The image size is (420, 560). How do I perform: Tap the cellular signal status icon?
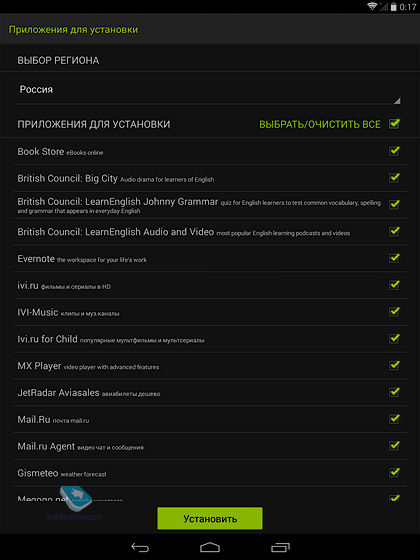[x=384, y=6]
